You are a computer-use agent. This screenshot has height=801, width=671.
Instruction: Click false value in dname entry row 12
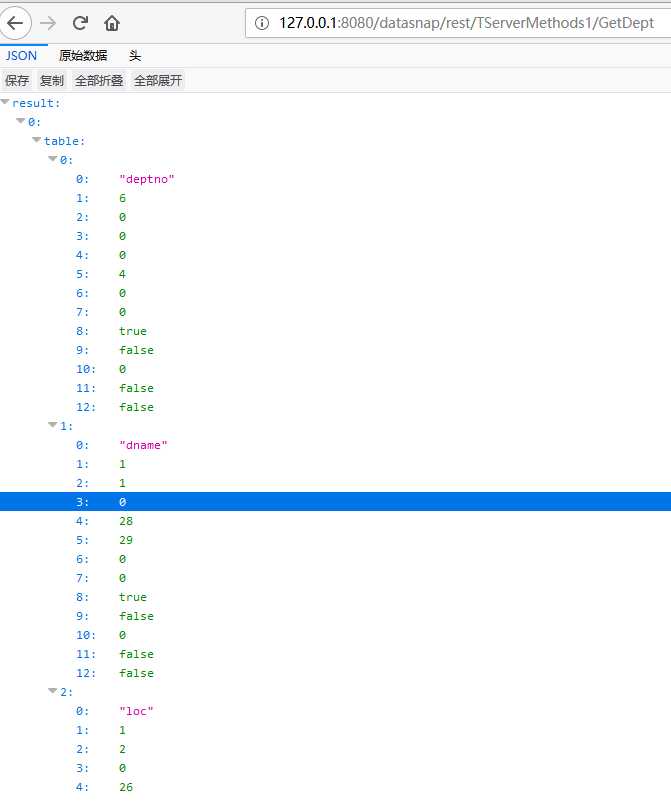(x=136, y=673)
